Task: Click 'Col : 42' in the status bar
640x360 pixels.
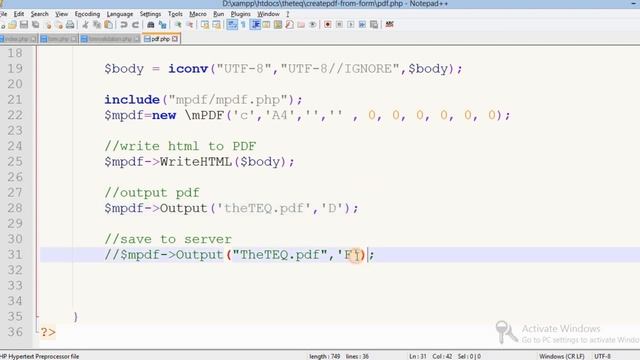Action: click(x=442, y=356)
